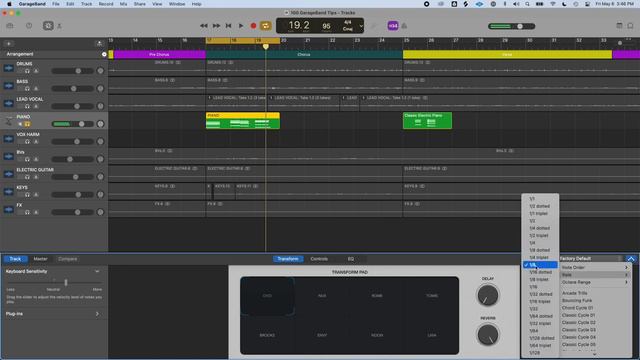Select the Bouncing Funk preset
Image resolution: width=640 pixels, height=360 pixels.
[577, 300]
